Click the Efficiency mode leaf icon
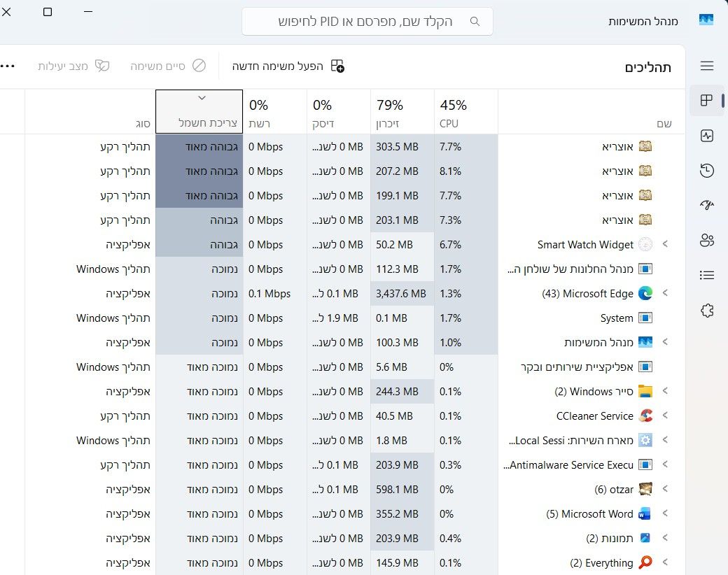Viewport: 728px width, 575px height. pyautogui.click(x=102, y=66)
